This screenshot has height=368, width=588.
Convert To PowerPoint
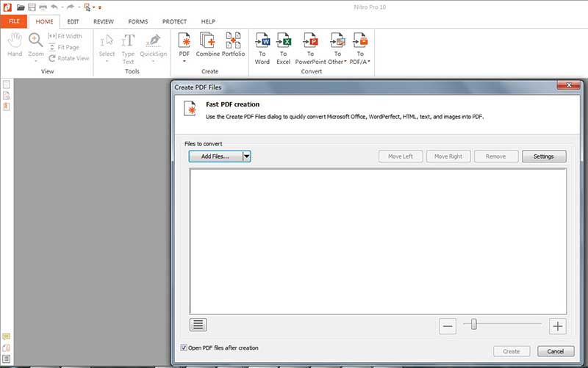(x=310, y=48)
